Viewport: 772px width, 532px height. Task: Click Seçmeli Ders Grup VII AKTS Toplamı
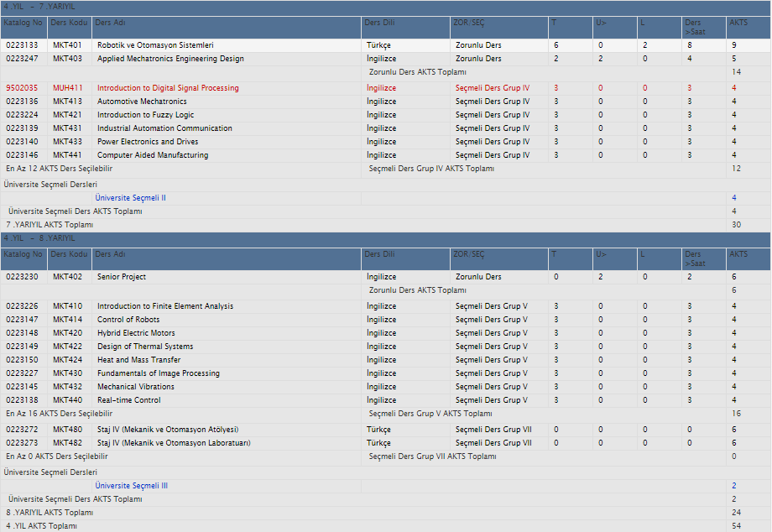coord(433,456)
